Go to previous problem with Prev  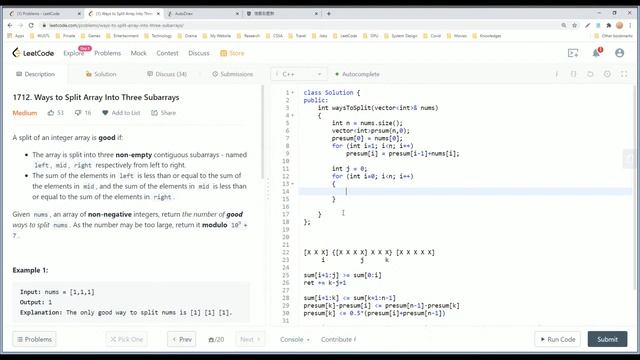[182, 339]
